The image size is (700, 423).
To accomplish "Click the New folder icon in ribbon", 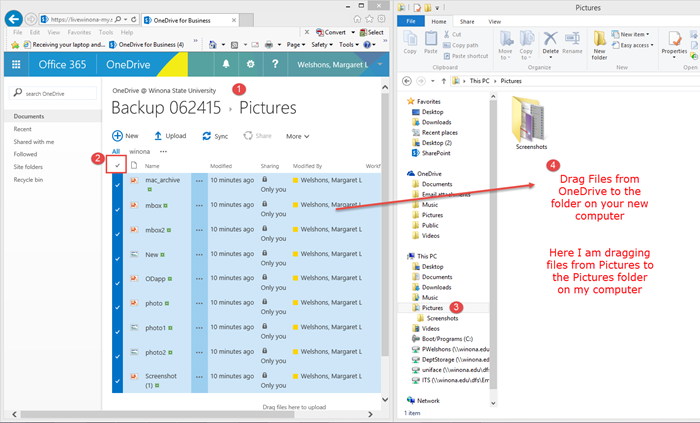I will [599, 45].
